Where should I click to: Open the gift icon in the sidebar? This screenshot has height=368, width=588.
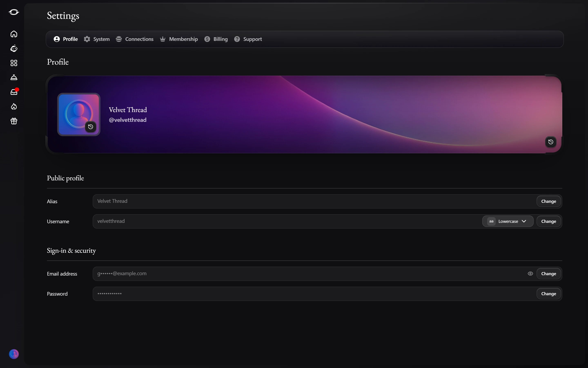coord(14,121)
